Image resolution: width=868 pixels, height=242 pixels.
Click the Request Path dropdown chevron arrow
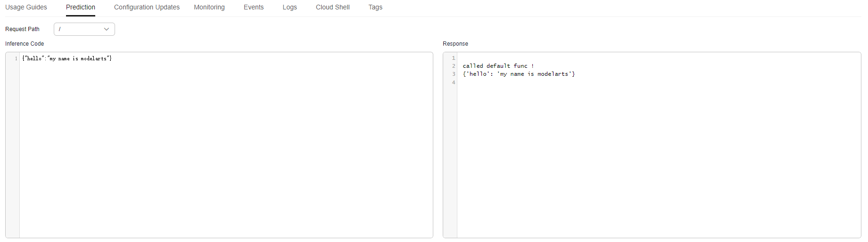(107, 29)
